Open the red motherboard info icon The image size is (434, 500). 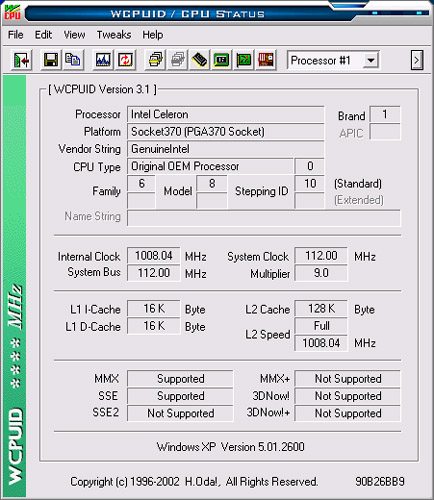click(x=266, y=60)
